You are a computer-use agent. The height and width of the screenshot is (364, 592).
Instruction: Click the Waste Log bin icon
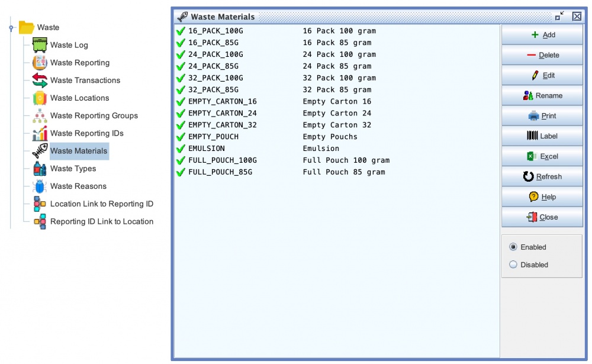(40, 45)
